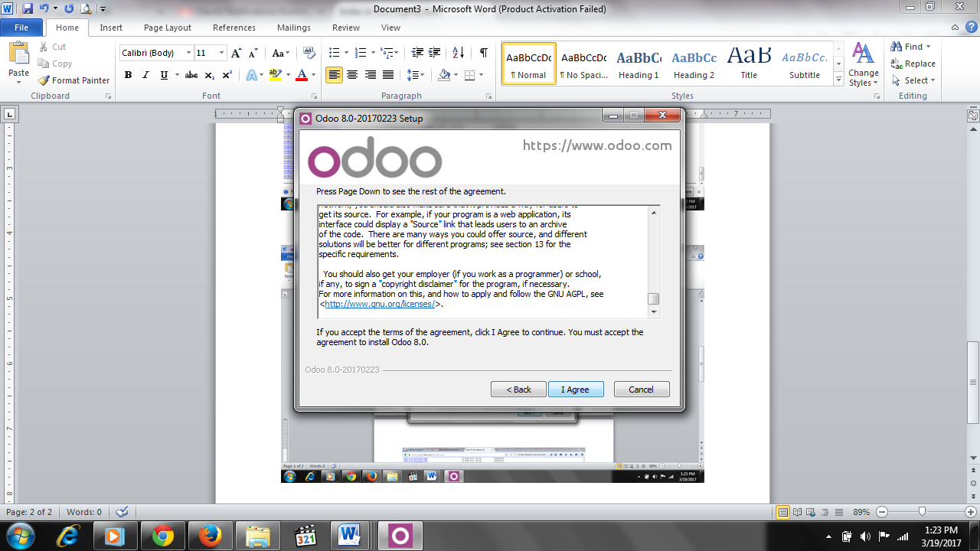This screenshot has height=551, width=980.
Task: Open the Bullets list dropdown arrow
Action: (x=346, y=53)
